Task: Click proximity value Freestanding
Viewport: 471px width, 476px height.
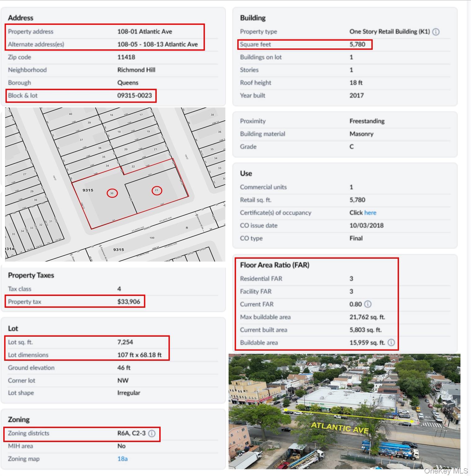Action: pyautogui.click(x=367, y=121)
